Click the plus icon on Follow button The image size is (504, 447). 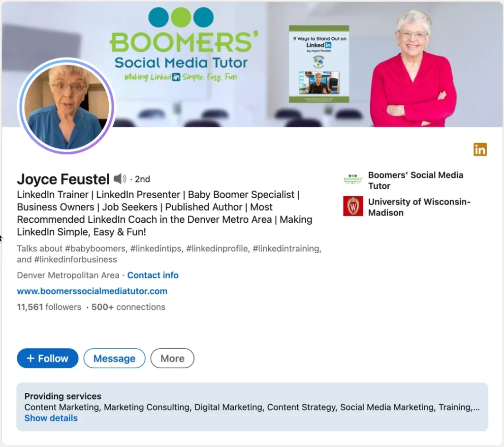pos(30,358)
